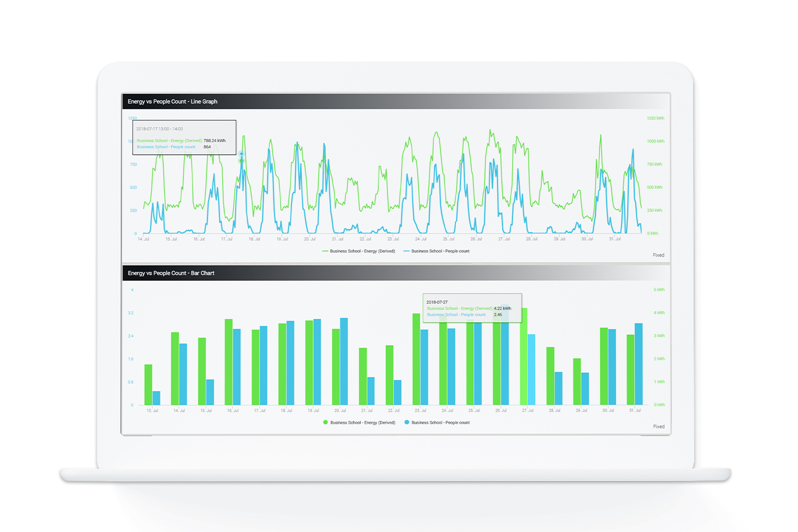Click the '1250 kWh' right axis label

655,118
